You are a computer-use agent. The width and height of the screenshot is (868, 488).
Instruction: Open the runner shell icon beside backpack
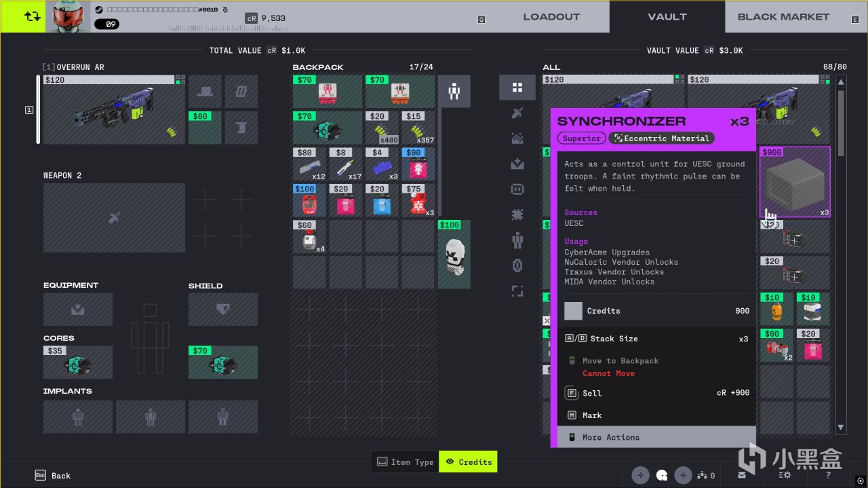[x=454, y=92]
